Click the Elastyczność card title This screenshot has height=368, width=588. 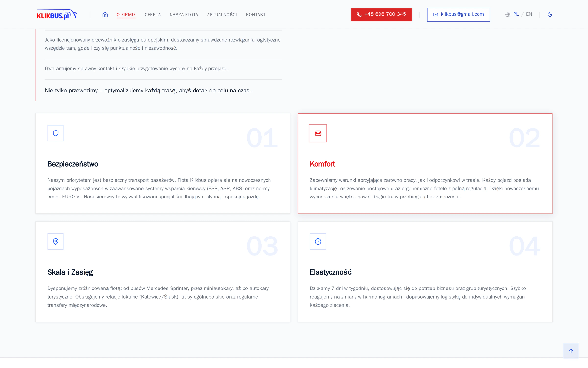[x=331, y=272]
